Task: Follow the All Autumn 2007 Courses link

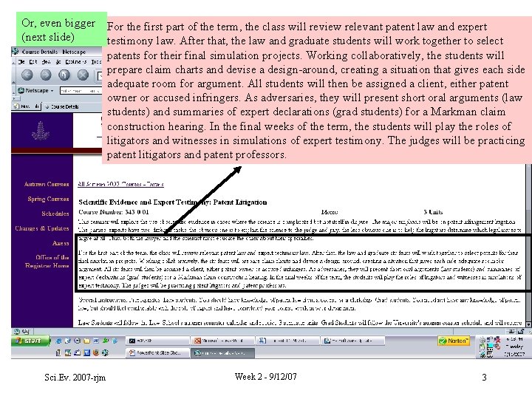Action: (x=120, y=184)
